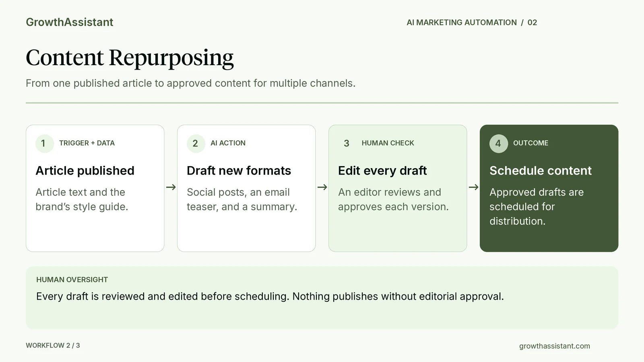The height and width of the screenshot is (362, 644).
Task: Click the 'WORKFLOW 2 / 3' footer text
Action: click(53, 346)
